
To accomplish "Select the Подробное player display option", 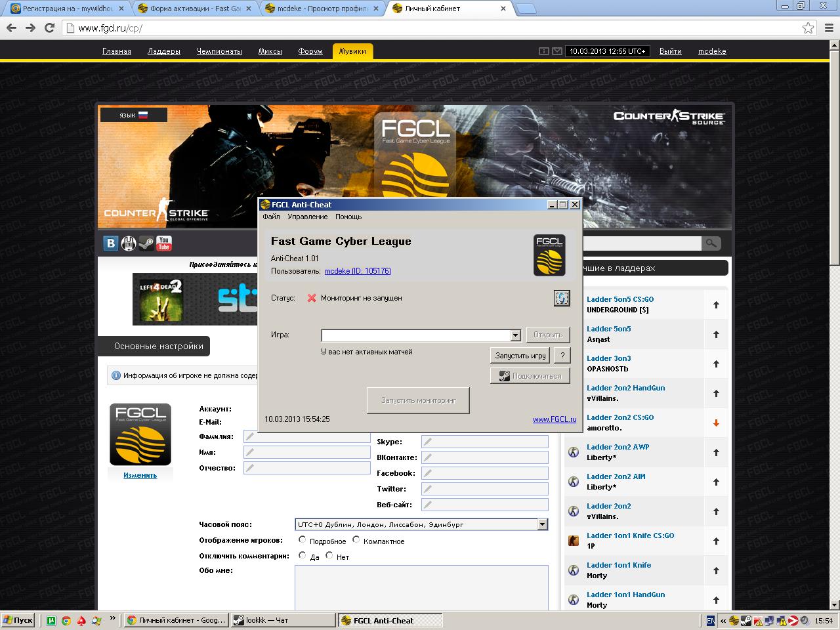I will pyautogui.click(x=302, y=539).
